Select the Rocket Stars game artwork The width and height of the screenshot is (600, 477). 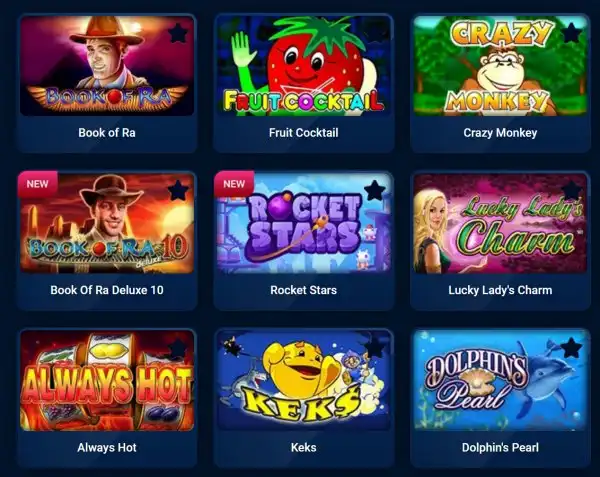click(303, 223)
